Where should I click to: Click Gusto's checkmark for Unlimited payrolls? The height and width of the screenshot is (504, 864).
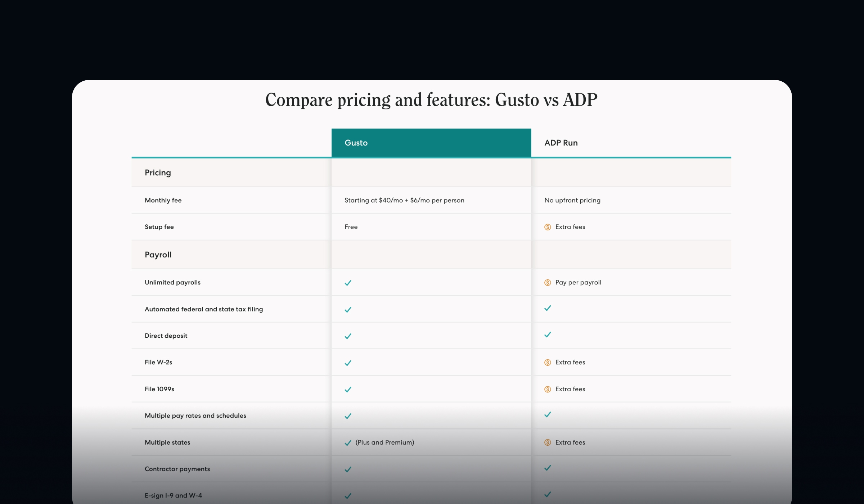click(348, 283)
